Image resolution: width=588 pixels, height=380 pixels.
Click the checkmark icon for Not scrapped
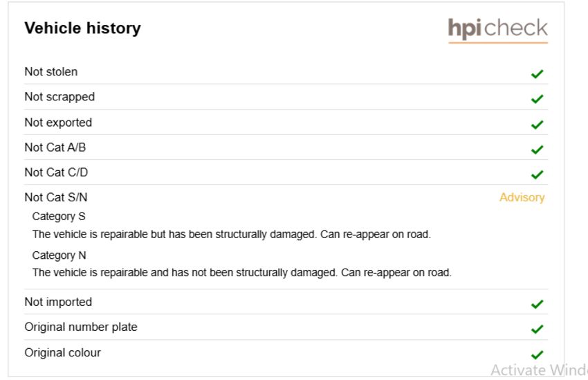coord(537,99)
